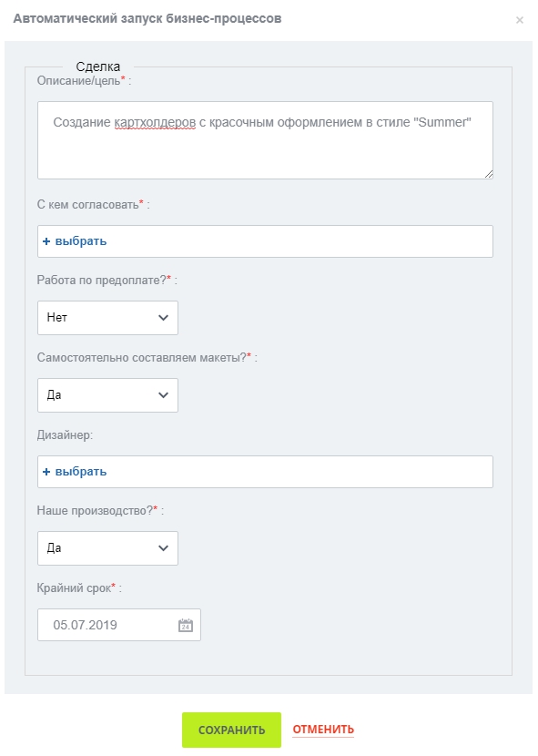Close the Автоматический запуск бизнес-процессов dialog

coord(519,20)
